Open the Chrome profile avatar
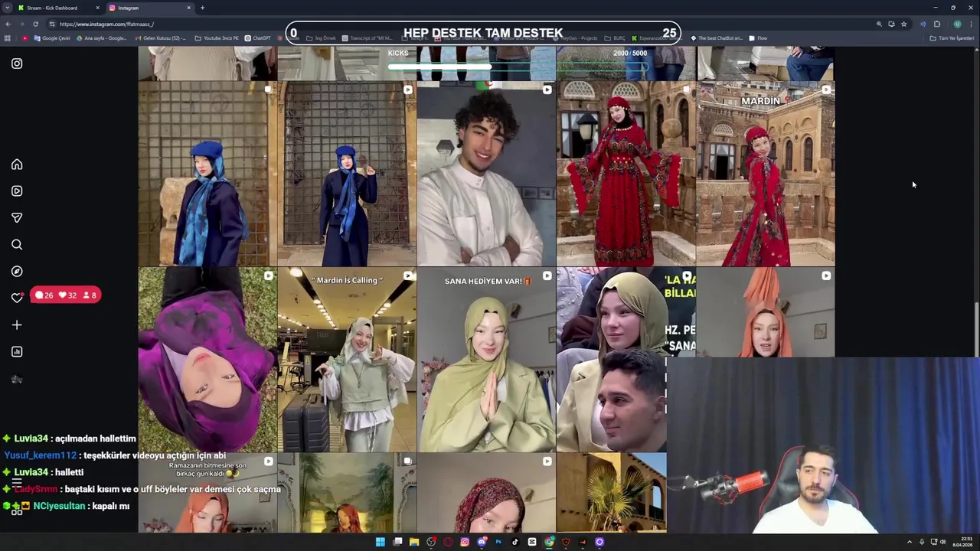 (957, 24)
